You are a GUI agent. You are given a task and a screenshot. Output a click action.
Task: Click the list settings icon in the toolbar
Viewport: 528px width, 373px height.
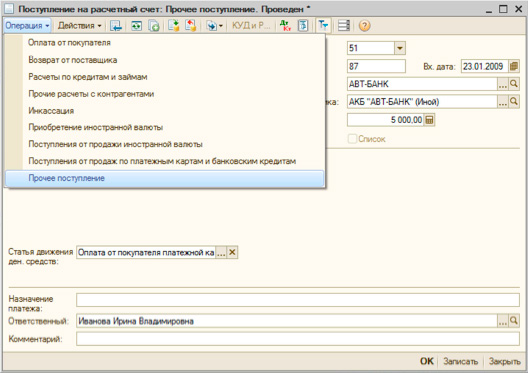click(x=344, y=26)
